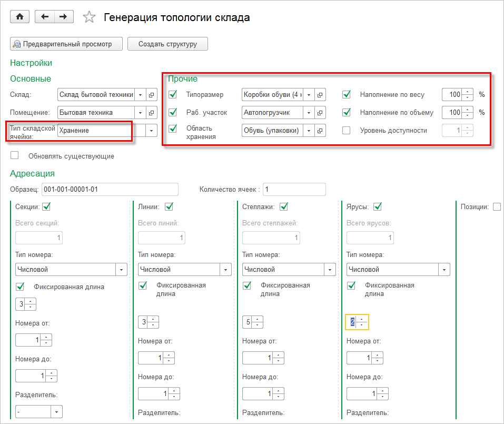The height and width of the screenshot is (424, 504).
Task: Click open-form icon beside Типоразмер field
Action: (320, 95)
